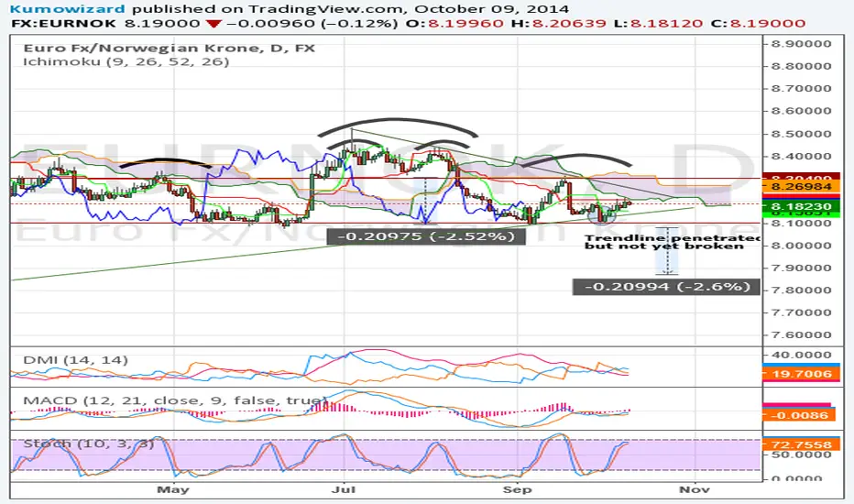Click the C:8.19000 close price value
The width and height of the screenshot is (854, 504).
759,24
